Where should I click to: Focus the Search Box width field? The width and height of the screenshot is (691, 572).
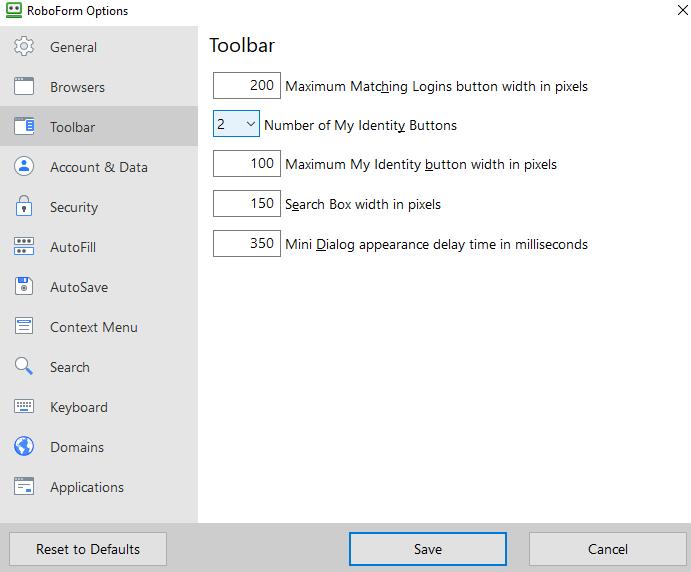pos(247,204)
